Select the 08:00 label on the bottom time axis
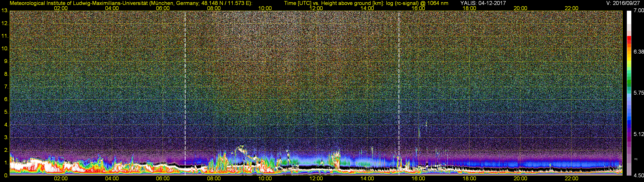The width and height of the screenshot is (644, 182). click(214, 179)
